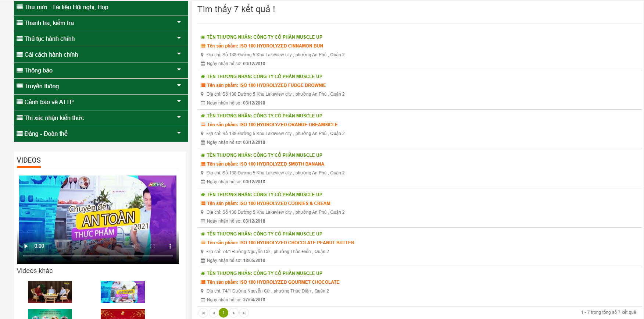Toggle fullscreen on the video player
The width and height of the screenshot is (644, 319).
coord(153,246)
